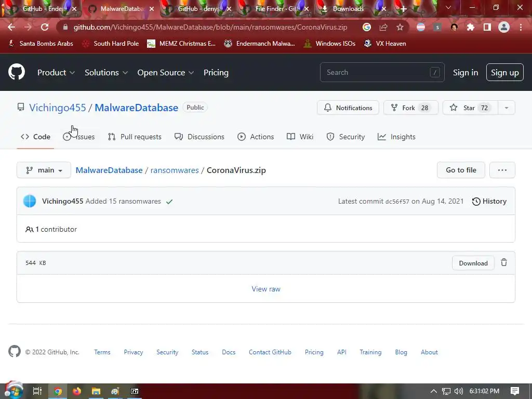The height and width of the screenshot is (399, 532).
Task: Expand the Open Source menu
Action: click(x=166, y=73)
